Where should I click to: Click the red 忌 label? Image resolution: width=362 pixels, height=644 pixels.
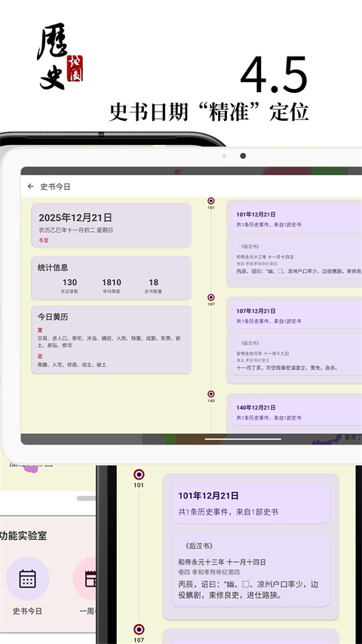pos(40,356)
